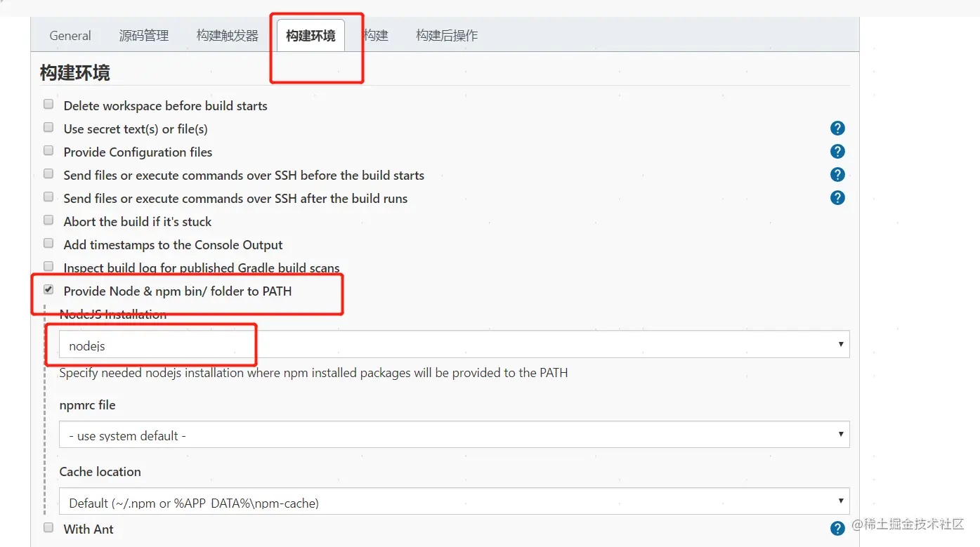Open the NodeJS Installation dropdown showing nodejs

point(454,344)
